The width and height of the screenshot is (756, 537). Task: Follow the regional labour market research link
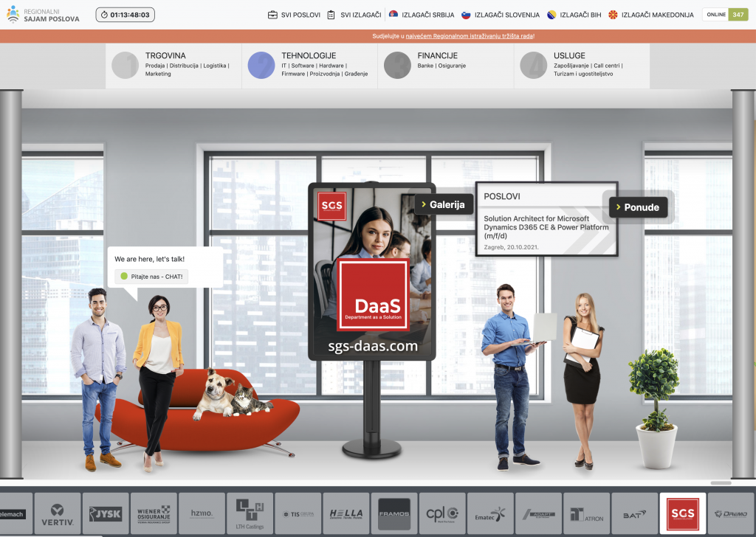click(x=469, y=36)
